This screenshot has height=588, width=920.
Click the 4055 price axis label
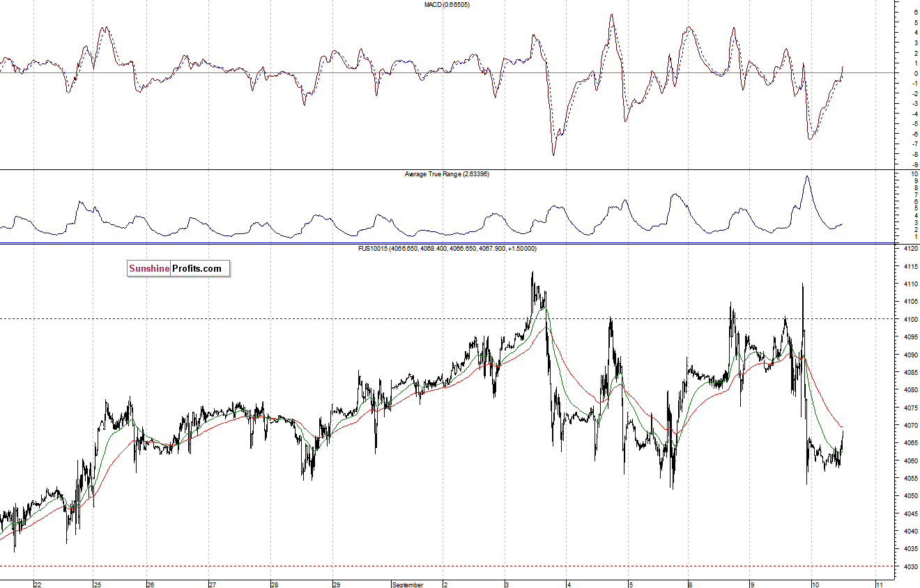point(910,479)
